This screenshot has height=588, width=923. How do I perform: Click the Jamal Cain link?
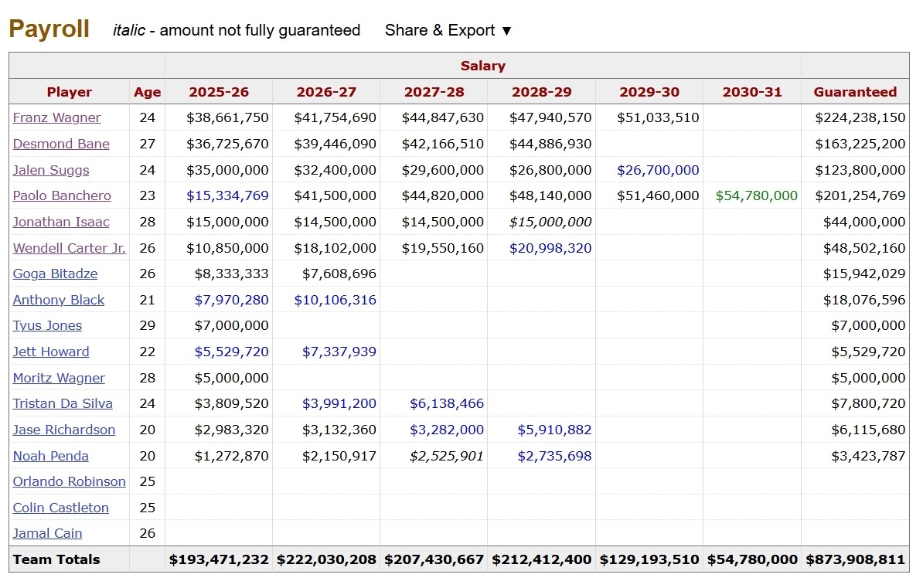click(x=47, y=533)
